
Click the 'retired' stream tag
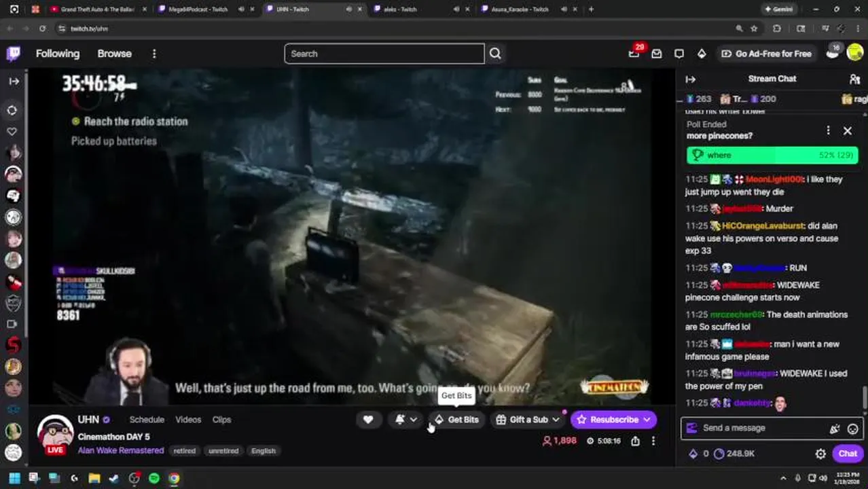point(184,451)
